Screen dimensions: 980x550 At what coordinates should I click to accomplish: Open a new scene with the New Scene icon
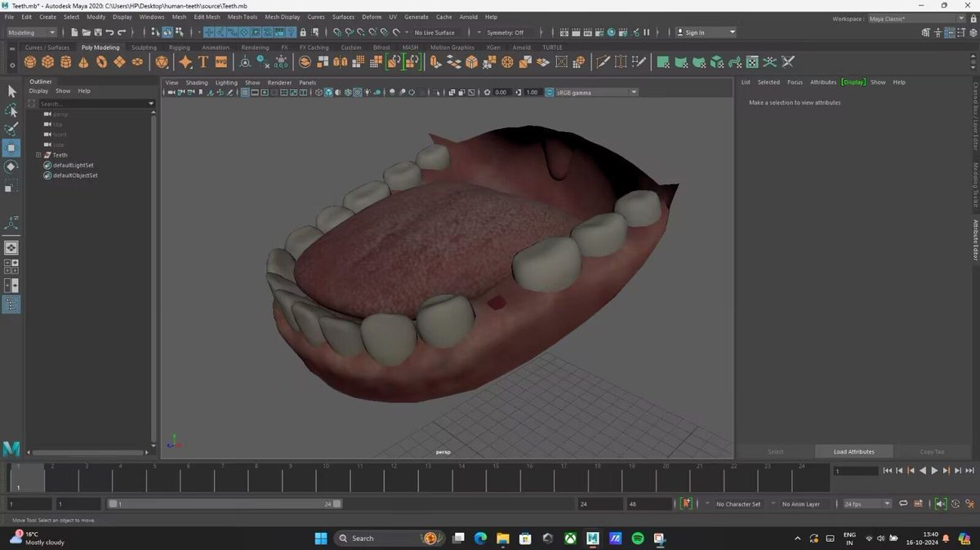73,32
